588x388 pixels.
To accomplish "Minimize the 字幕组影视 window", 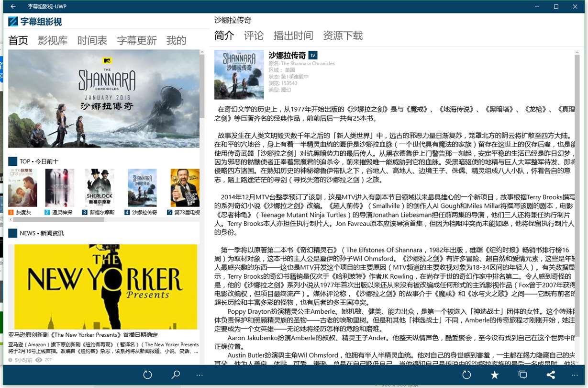I will pos(536,7).
